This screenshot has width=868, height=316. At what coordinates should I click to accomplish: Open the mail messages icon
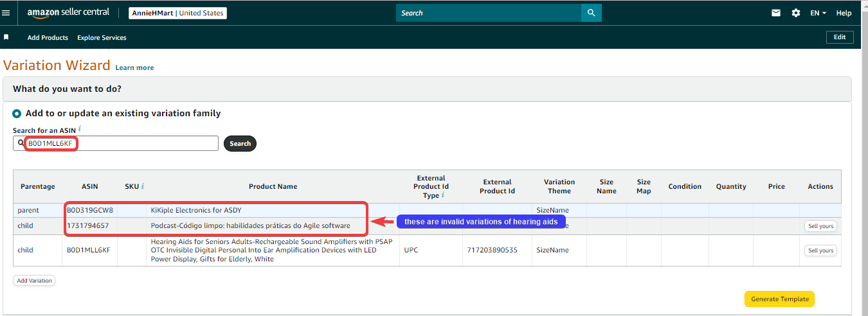pos(776,13)
